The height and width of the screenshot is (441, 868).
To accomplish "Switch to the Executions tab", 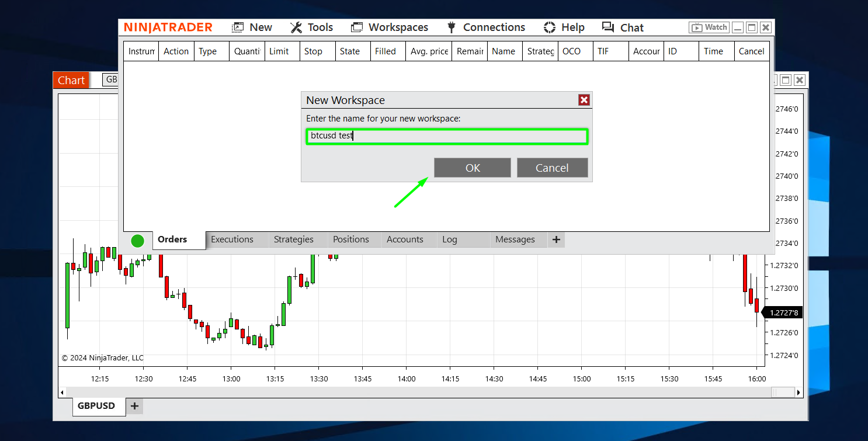I will (232, 239).
